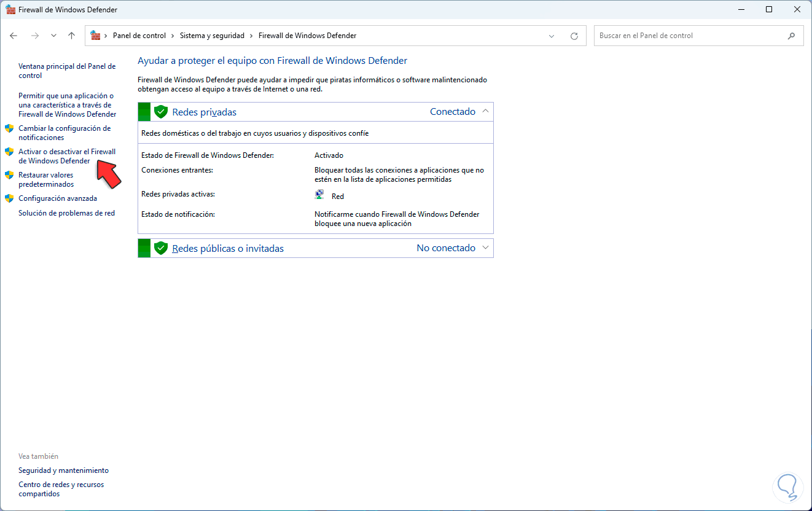Open 'Restaurar valores predeterminados' link
This screenshot has width=812, height=511.
click(46, 179)
